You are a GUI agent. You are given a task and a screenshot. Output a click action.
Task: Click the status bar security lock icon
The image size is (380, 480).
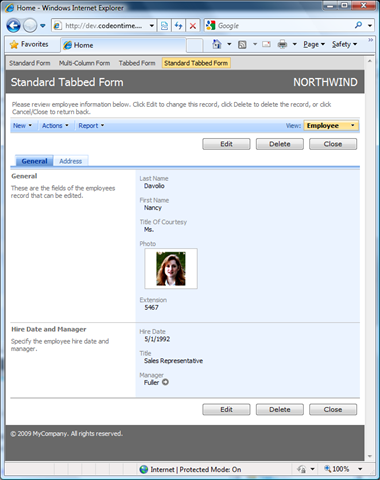(301, 469)
